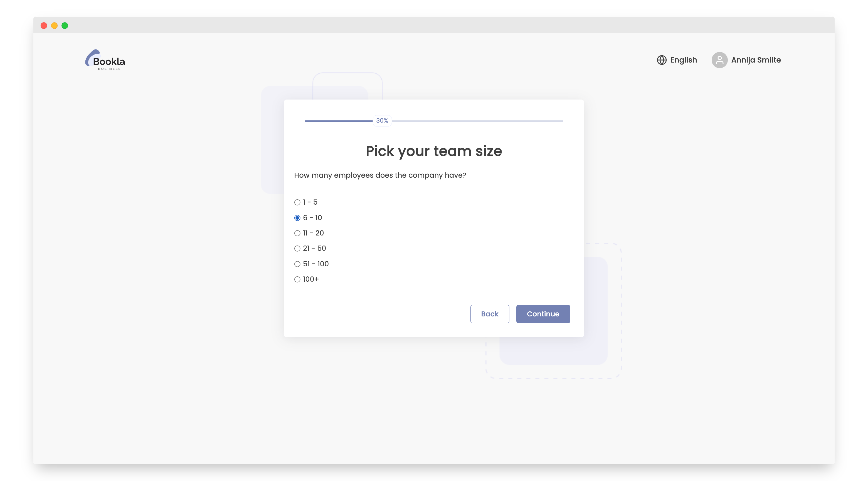Minimize window using yellow traffic light

pyautogui.click(x=54, y=25)
